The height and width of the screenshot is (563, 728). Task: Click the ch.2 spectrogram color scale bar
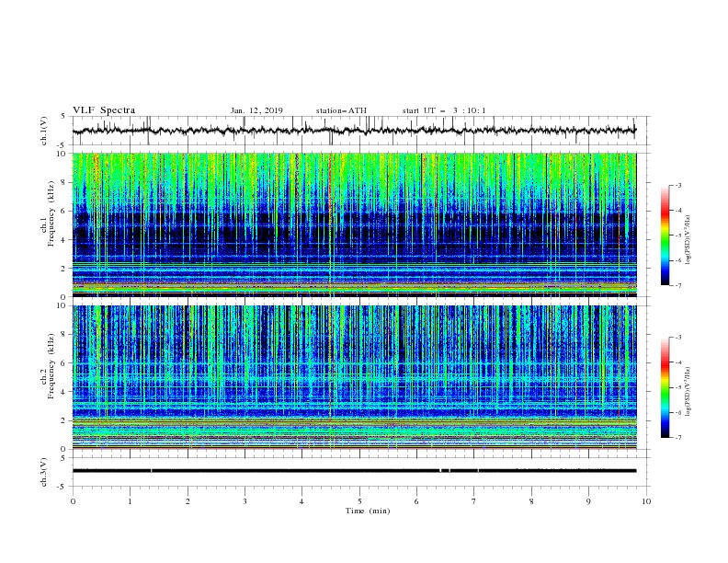665,387
